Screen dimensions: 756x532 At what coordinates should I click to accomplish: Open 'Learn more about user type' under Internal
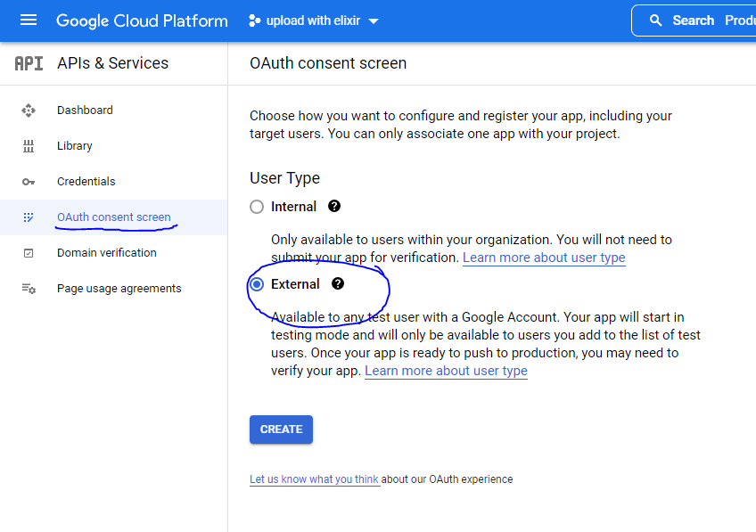544,258
